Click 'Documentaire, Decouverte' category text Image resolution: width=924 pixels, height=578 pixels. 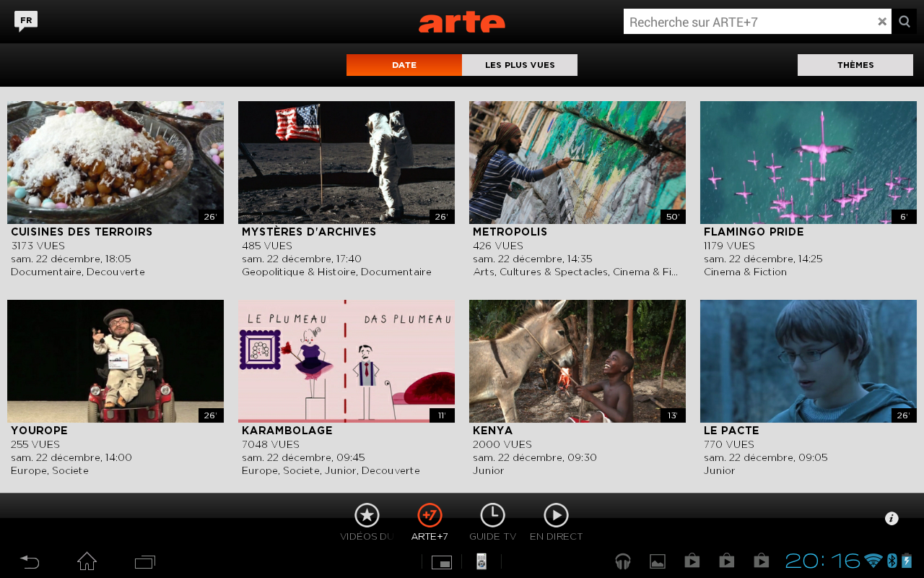(78, 272)
